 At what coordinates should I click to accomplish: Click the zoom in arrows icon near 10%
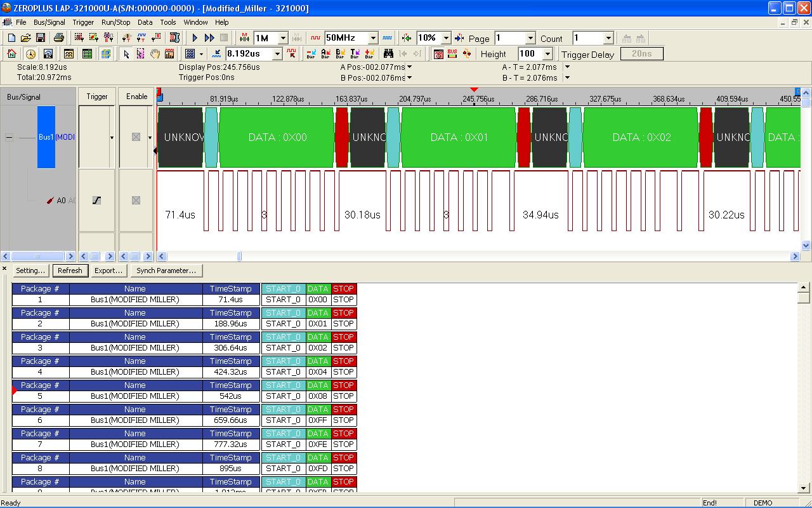(x=407, y=38)
